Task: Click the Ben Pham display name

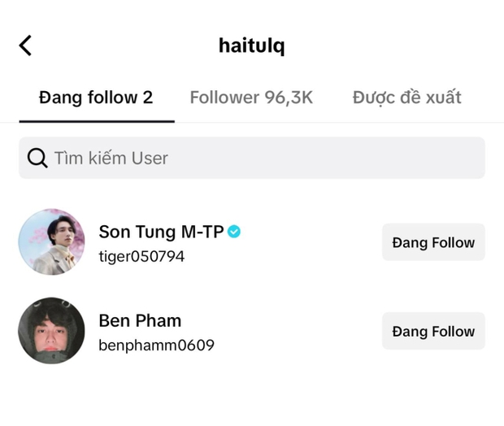Action: [x=140, y=320]
